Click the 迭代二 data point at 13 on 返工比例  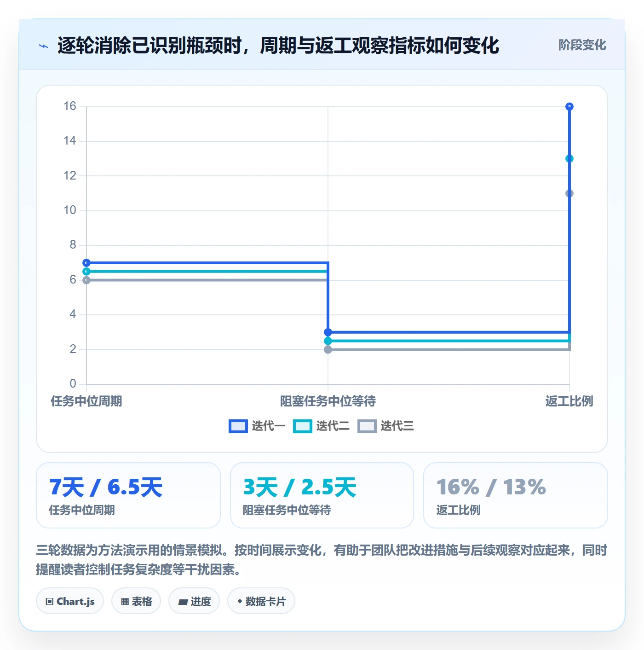click(569, 159)
